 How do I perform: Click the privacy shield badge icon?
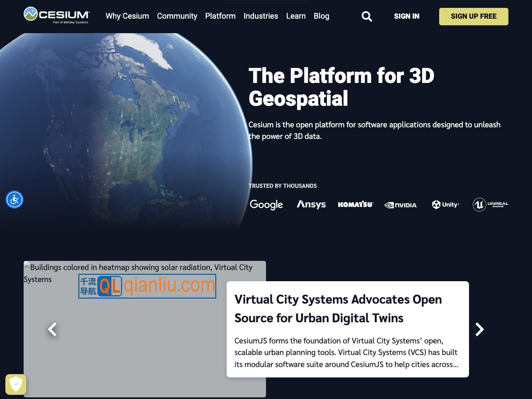click(16, 384)
